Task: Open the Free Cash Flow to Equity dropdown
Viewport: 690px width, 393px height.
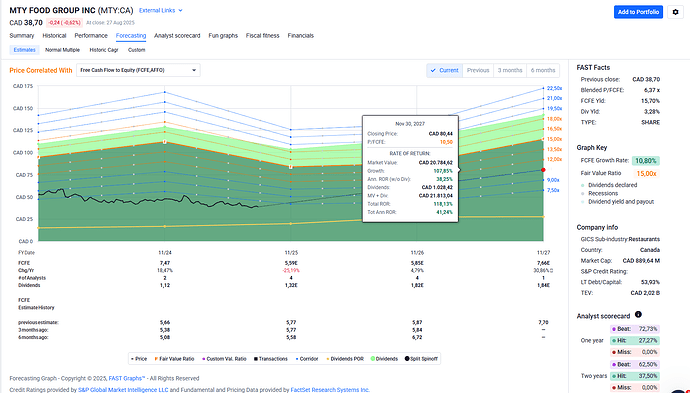Action: pos(138,70)
